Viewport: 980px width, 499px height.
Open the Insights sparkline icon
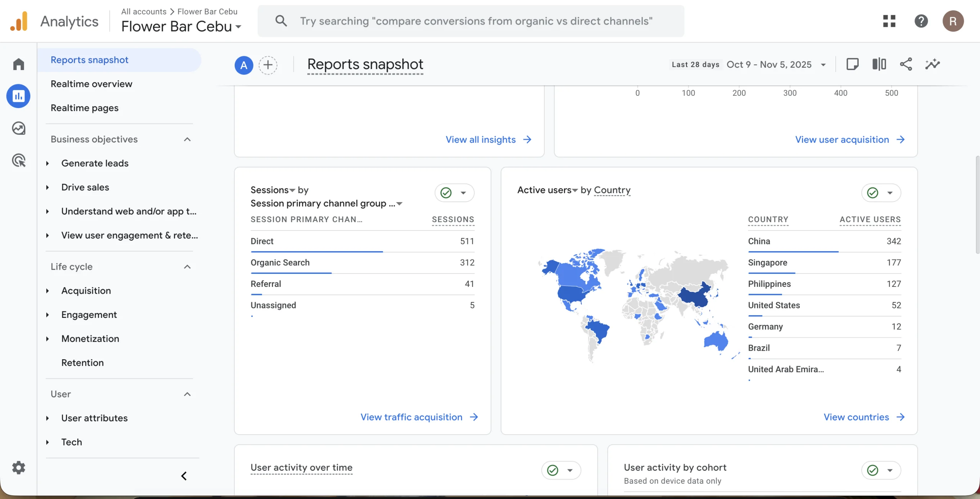933,64
